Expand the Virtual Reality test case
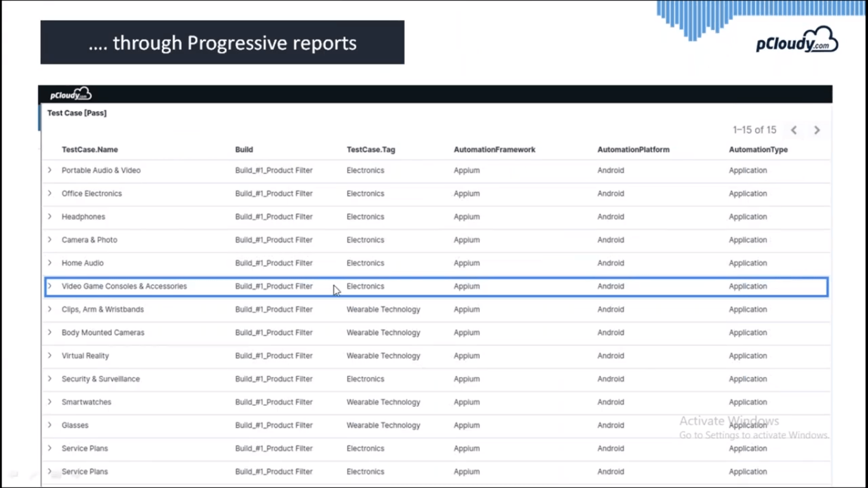The image size is (868, 488). click(50, 356)
